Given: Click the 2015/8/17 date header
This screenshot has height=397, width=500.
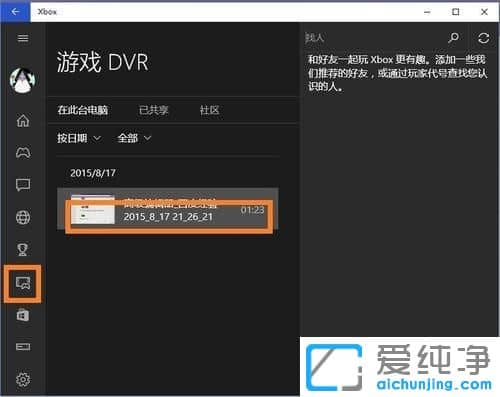Looking at the screenshot, I should click(x=93, y=173).
